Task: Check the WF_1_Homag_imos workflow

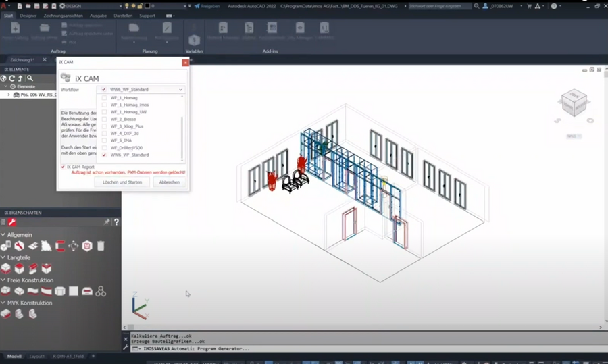Action: coord(104,105)
